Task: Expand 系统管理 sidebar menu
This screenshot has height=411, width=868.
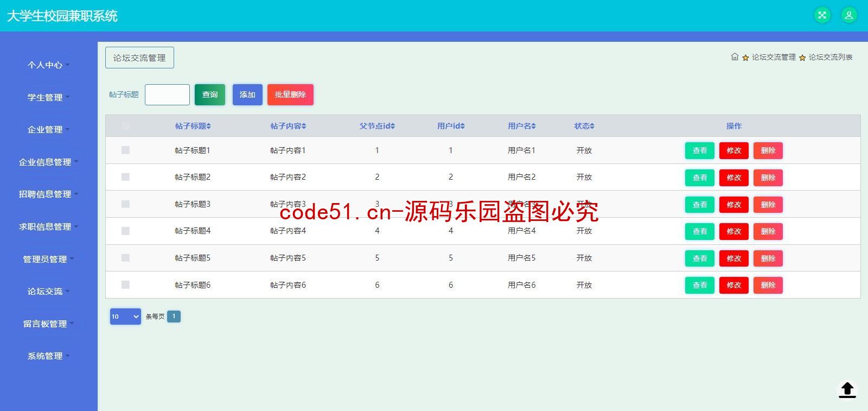Action: click(49, 356)
